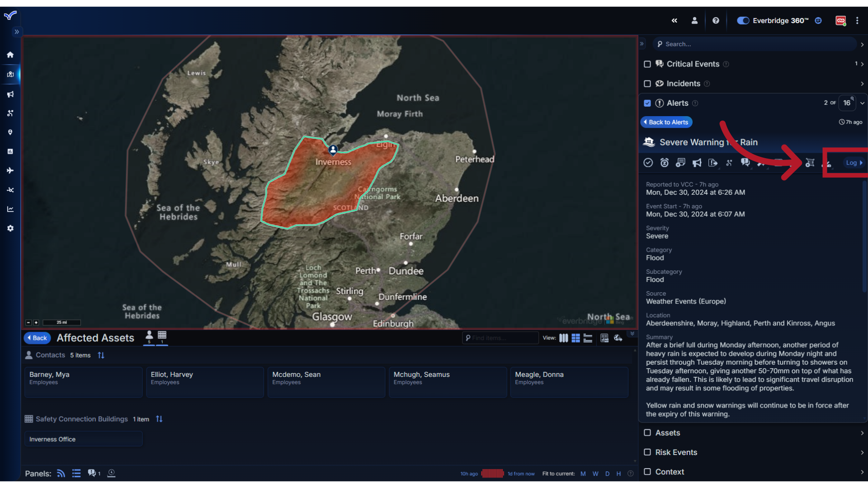
Task: Select the analytics chart icon in the sidebar
Action: click(10, 209)
